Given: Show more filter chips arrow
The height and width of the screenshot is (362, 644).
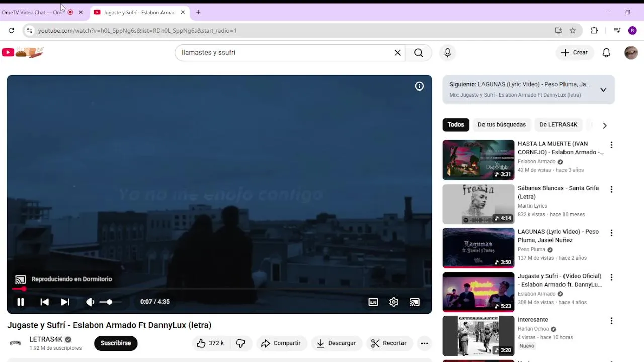Looking at the screenshot, I should point(605,125).
